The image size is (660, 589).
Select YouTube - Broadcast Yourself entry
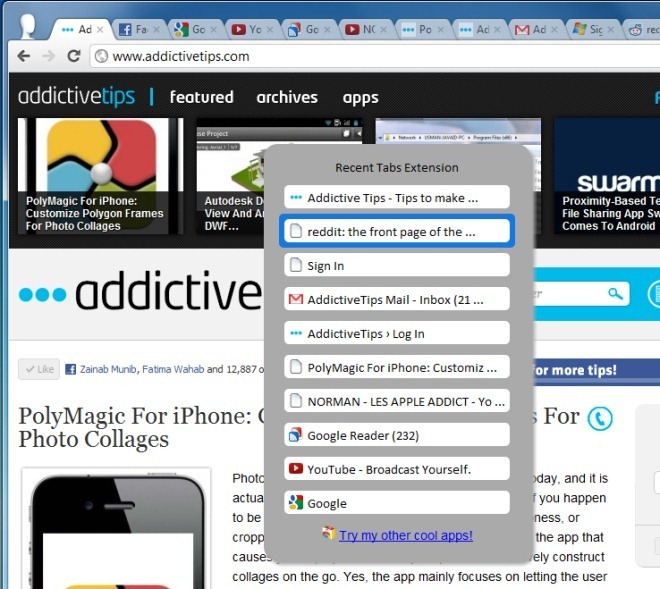(x=397, y=469)
